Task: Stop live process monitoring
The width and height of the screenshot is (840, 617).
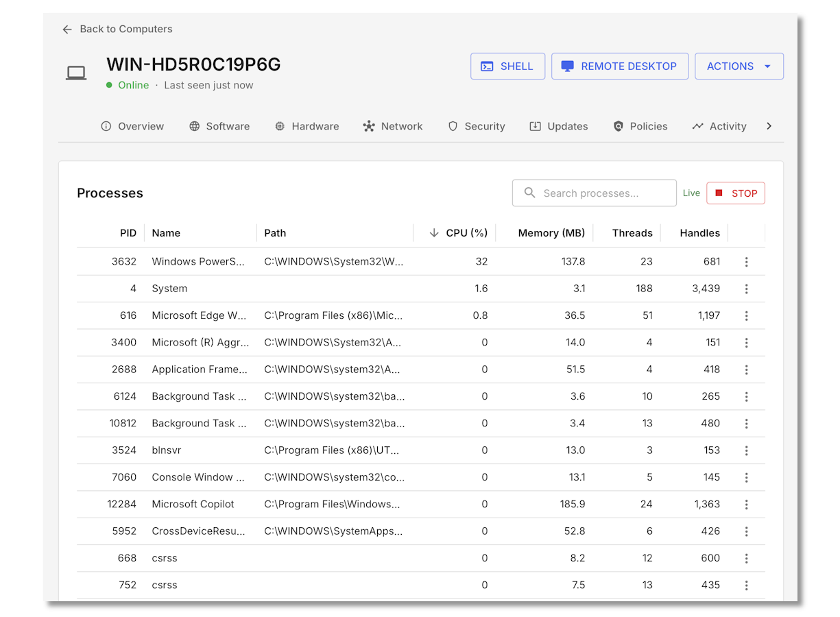Action: click(x=735, y=193)
